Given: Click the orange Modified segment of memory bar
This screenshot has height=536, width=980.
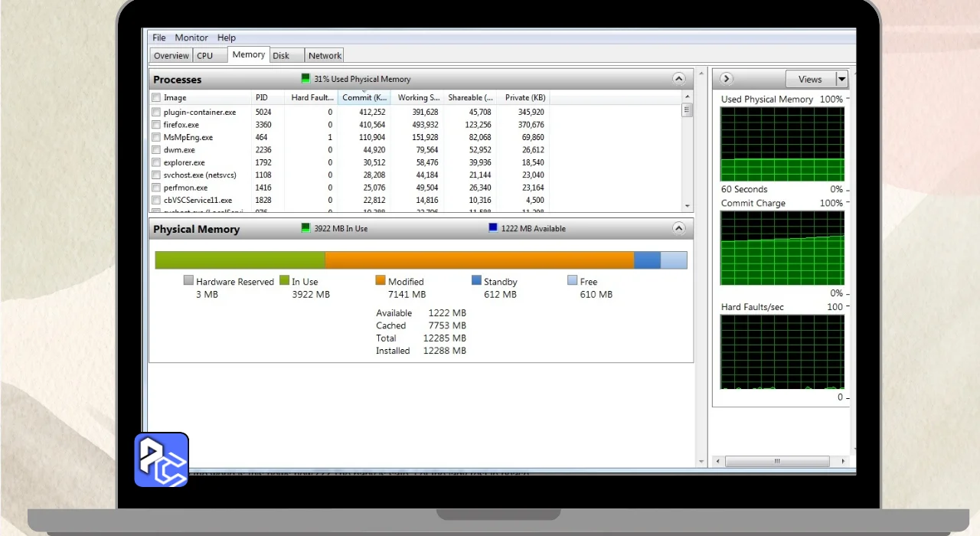Looking at the screenshot, I should point(479,260).
